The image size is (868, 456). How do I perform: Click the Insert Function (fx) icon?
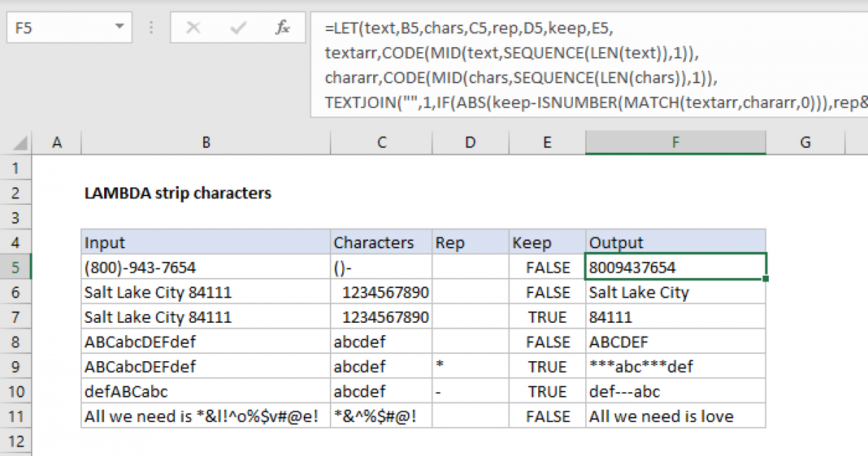coord(283,28)
